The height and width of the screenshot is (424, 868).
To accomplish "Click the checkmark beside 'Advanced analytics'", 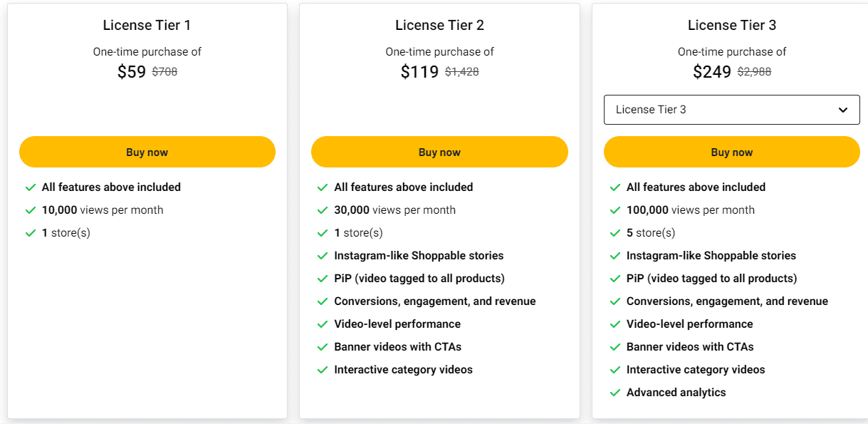I will click(x=615, y=392).
